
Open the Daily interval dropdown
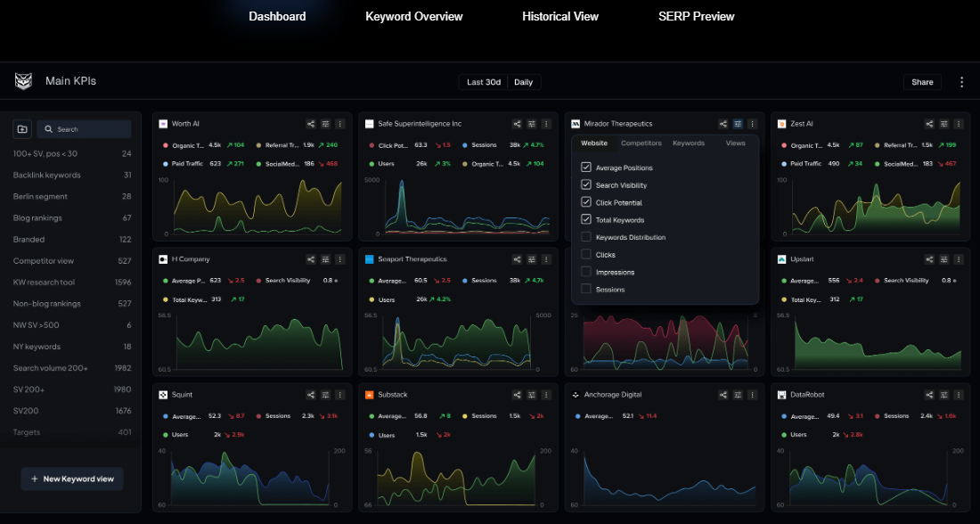click(524, 82)
